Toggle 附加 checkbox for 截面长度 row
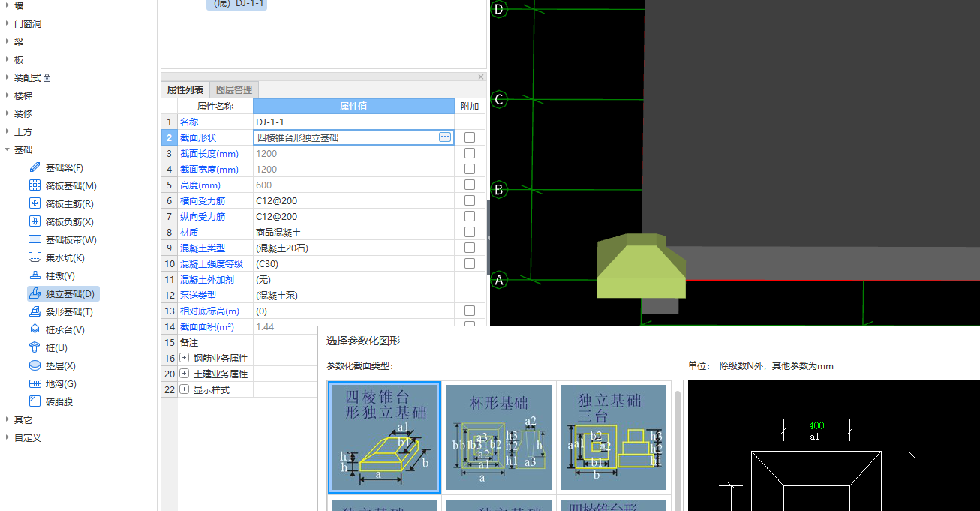980x511 pixels. [x=470, y=153]
